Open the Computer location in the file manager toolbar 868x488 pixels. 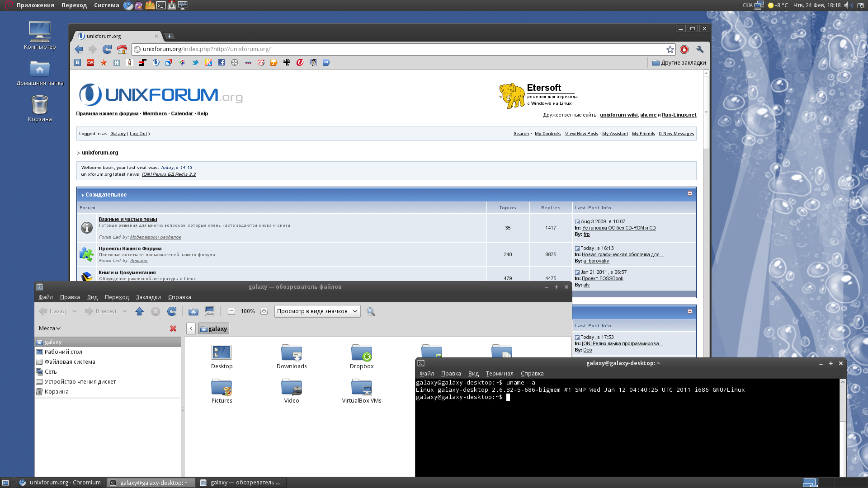pyautogui.click(x=210, y=311)
